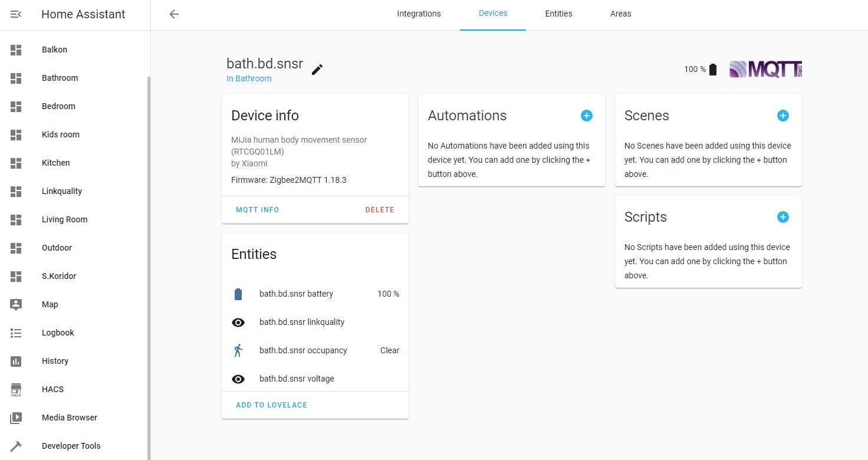This screenshot has width=868, height=460.
Task: Click the Home Assistant title in the sidebar
Action: point(83,14)
